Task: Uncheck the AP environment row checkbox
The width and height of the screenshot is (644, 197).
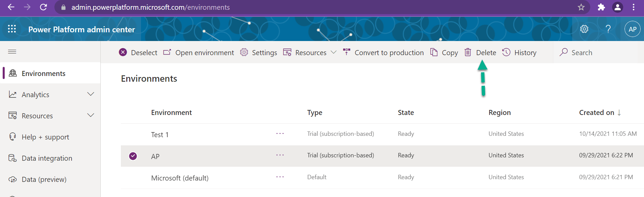Action: [x=133, y=156]
